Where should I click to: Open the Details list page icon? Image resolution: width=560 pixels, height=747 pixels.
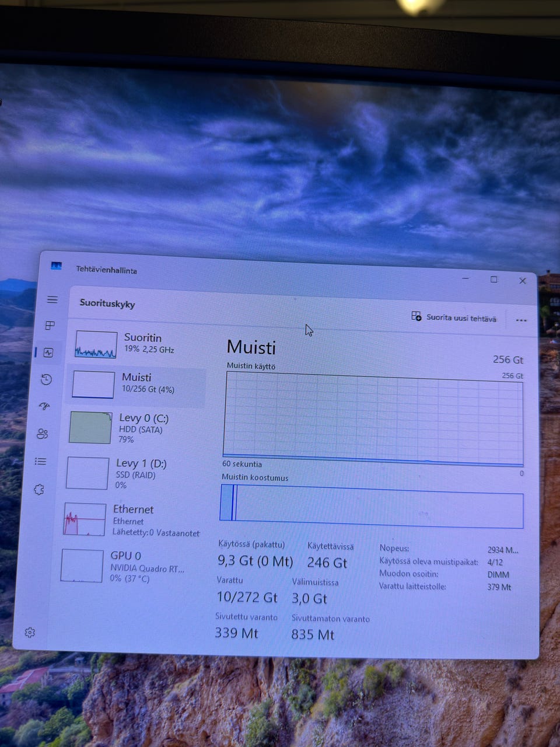pos(40,461)
